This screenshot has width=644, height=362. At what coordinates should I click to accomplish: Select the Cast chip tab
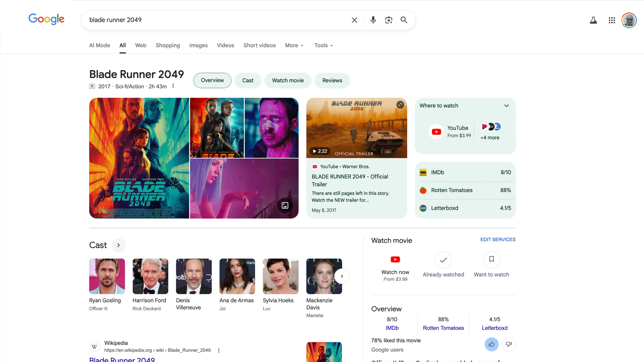(x=248, y=80)
